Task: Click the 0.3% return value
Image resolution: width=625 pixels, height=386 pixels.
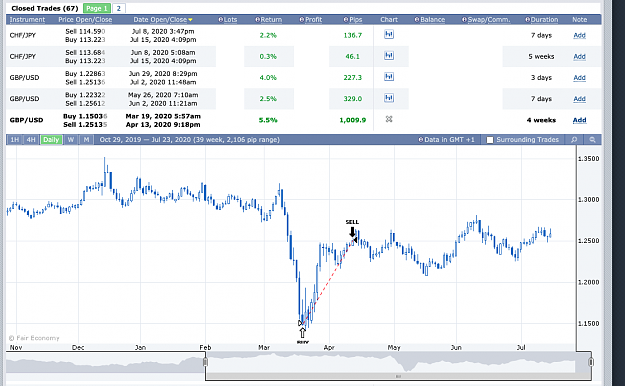Action: [x=268, y=56]
